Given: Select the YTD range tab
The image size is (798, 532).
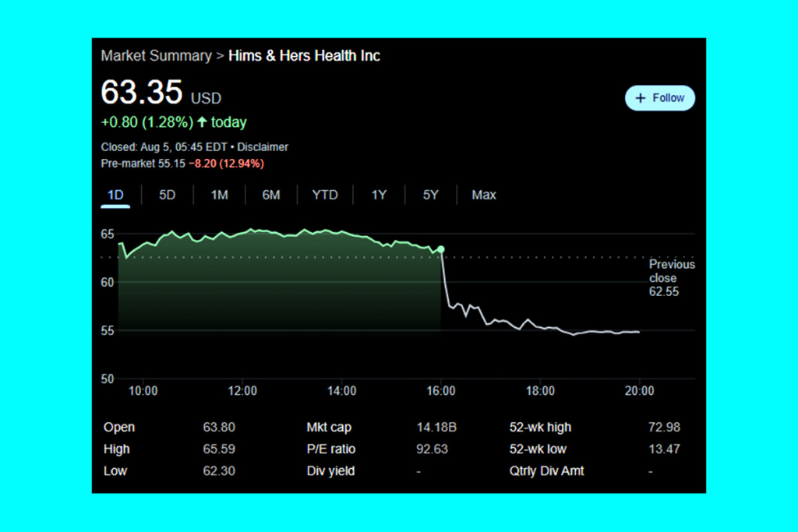Looking at the screenshot, I should [x=325, y=195].
